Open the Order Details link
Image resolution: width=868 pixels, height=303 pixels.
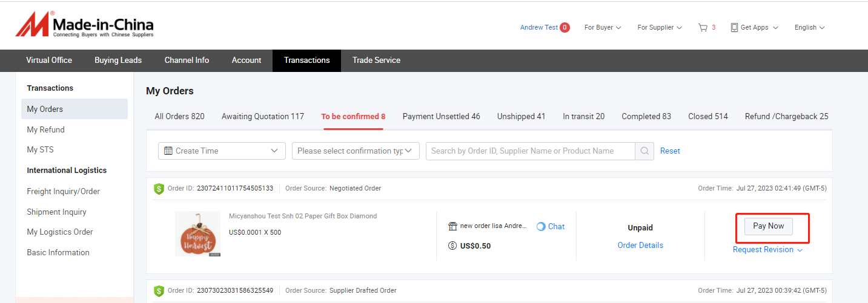point(640,245)
